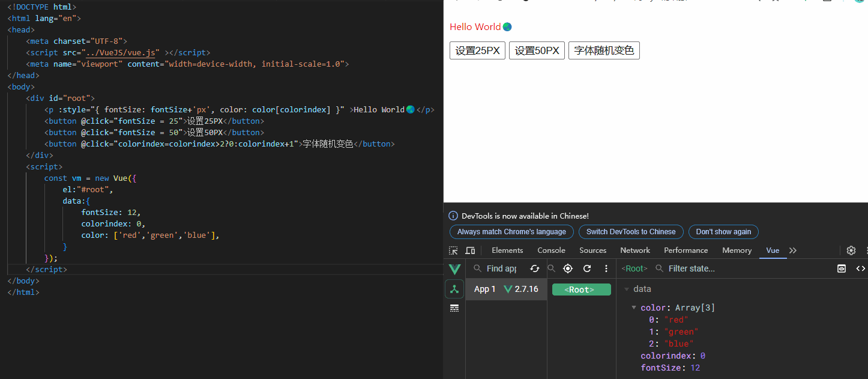The width and height of the screenshot is (868, 379).
Task: Click the meta charset="UTF-8" line
Action: (77, 41)
